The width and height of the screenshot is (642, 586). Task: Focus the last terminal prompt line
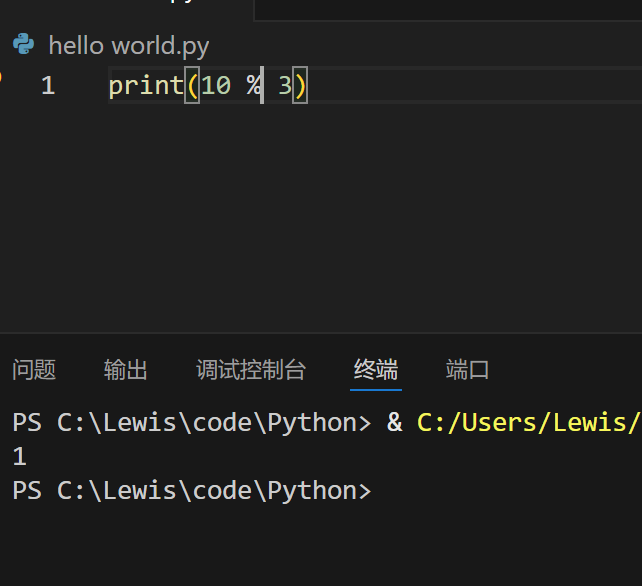pos(190,491)
